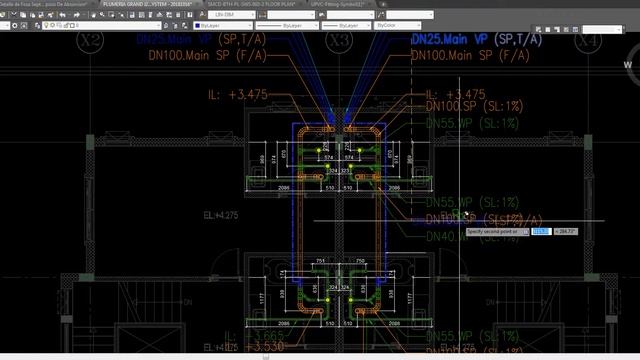Toggle the layer lock padlock icon
The width and height of the screenshot is (640, 360).
(x=66, y=25)
